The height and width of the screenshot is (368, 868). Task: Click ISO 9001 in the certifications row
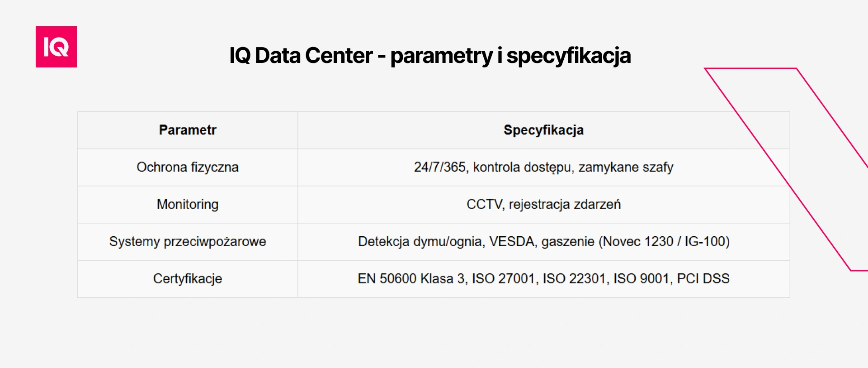pyautogui.click(x=641, y=279)
